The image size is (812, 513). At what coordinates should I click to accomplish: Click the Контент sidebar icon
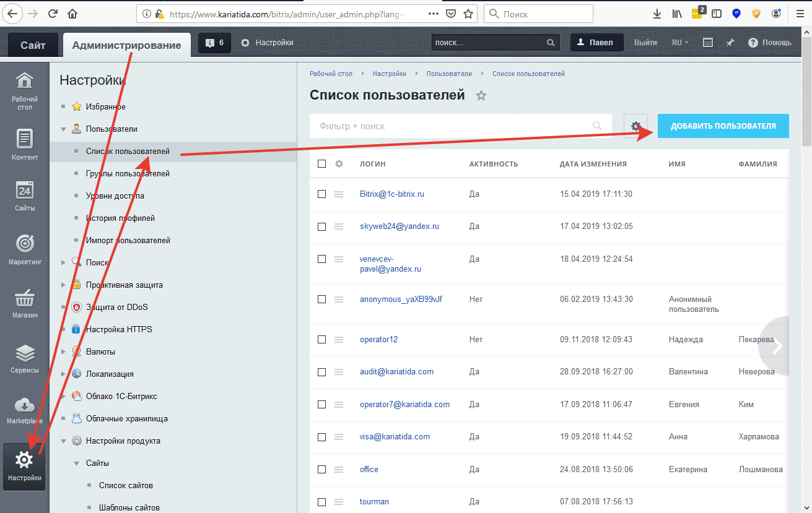coord(25,144)
